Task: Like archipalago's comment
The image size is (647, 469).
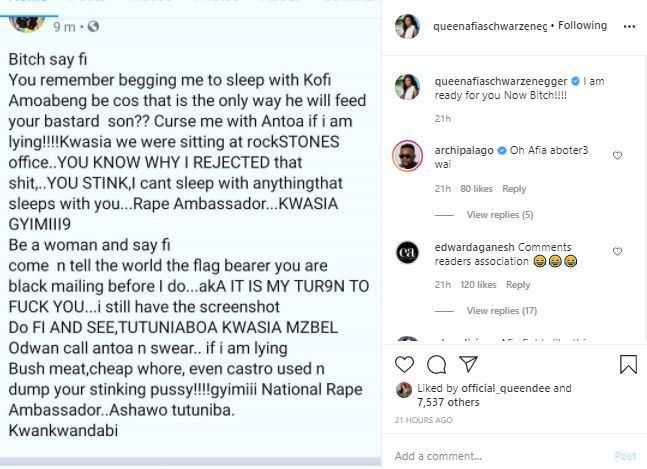Action: (x=617, y=155)
